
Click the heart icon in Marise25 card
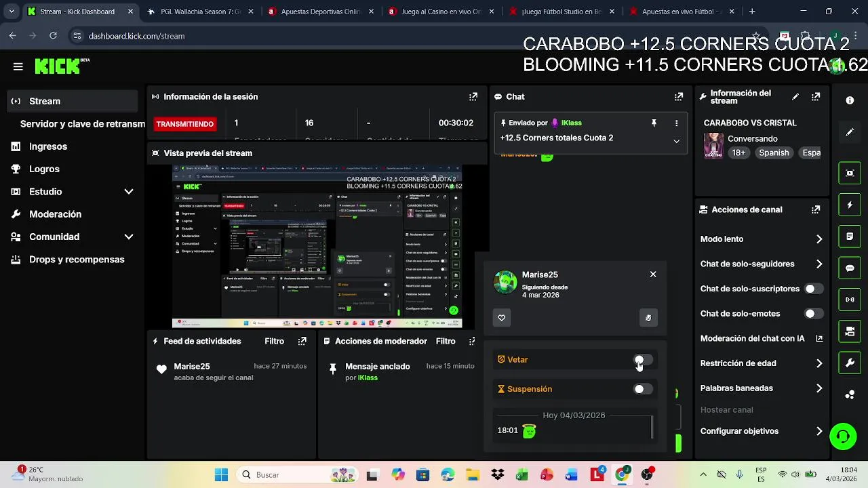click(502, 318)
